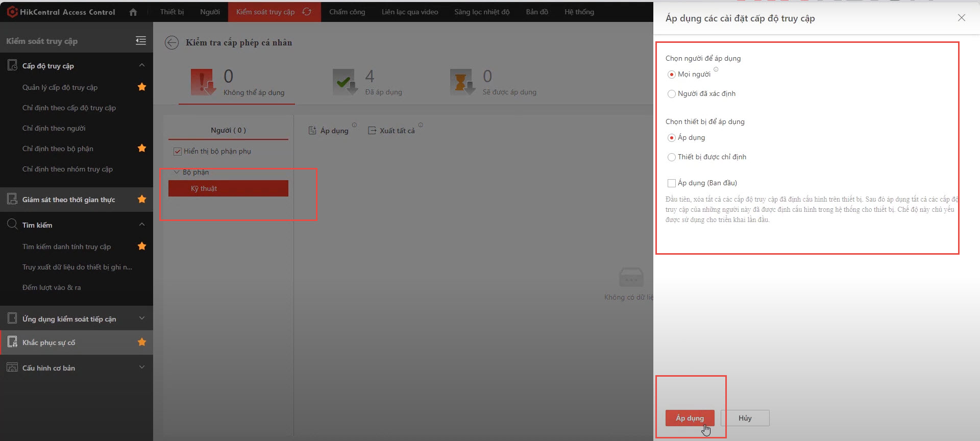The width and height of the screenshot is (980, 441).
Task: Uncheck Hiển thị bộ phận phụ checkbox
Action: tap(178, 152)
